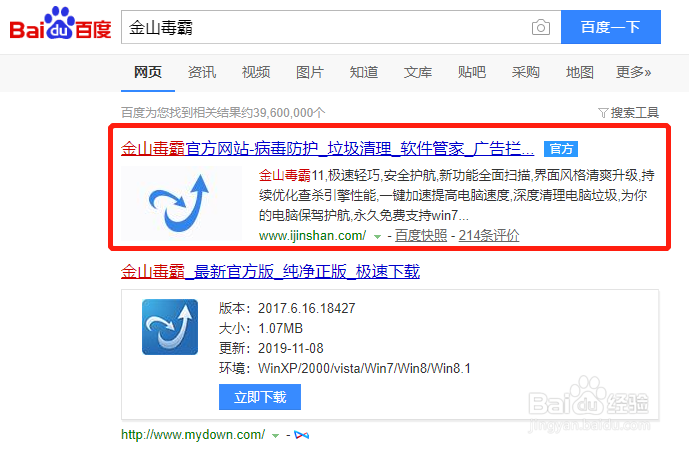Focus the search box containing 金山毒霸

point(325,27)
